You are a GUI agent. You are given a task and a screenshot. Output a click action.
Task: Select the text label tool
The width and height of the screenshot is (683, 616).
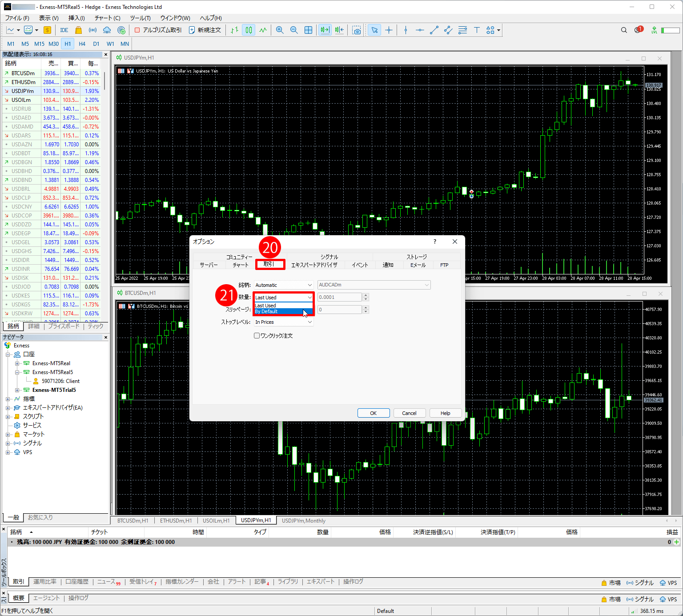pos(477,30)
